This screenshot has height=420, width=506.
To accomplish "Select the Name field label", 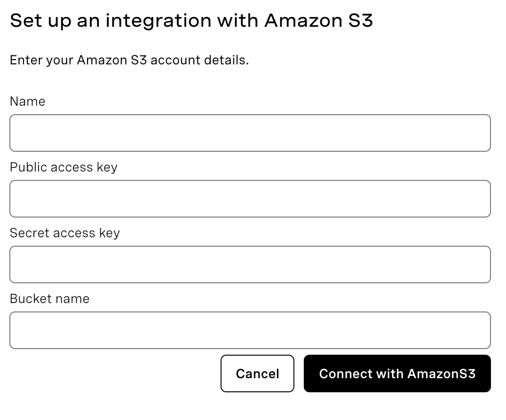I will [27, 101].
